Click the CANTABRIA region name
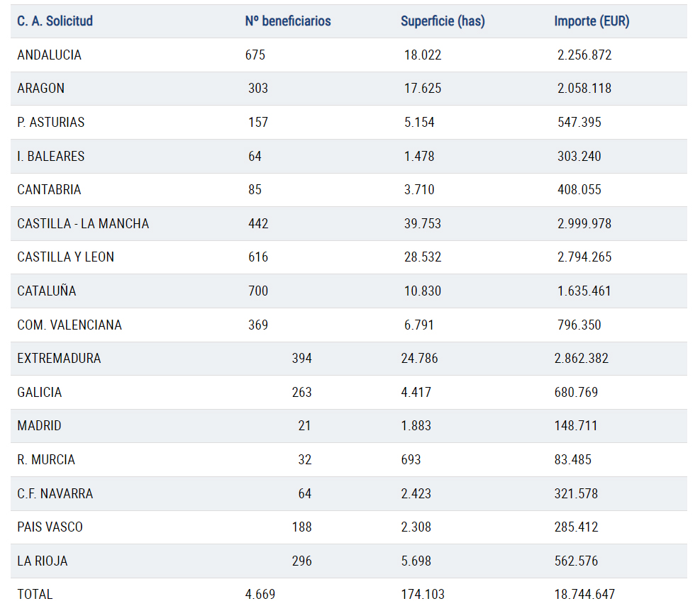 [49, 190]
